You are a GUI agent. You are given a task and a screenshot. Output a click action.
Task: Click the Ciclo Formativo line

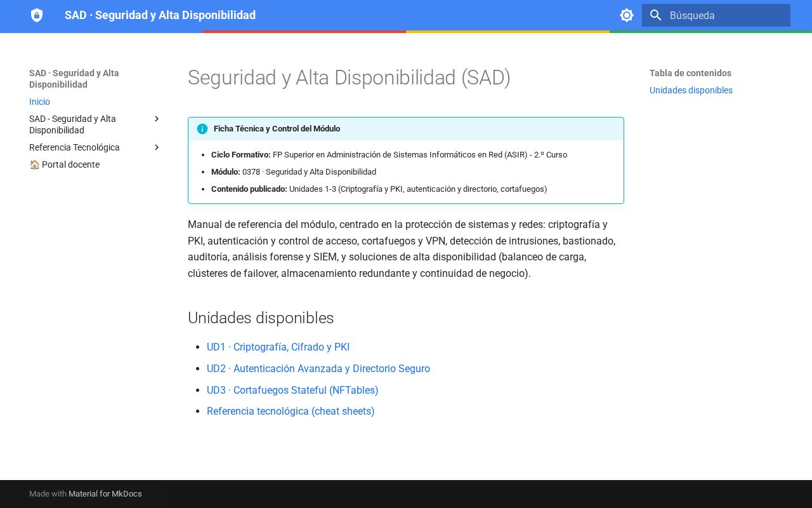click(389, 155)
